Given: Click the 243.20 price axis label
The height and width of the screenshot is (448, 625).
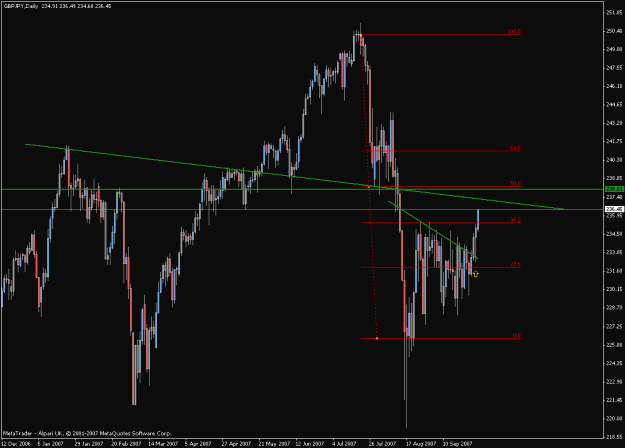Looking at the screenshot, I should pos(614,123).
